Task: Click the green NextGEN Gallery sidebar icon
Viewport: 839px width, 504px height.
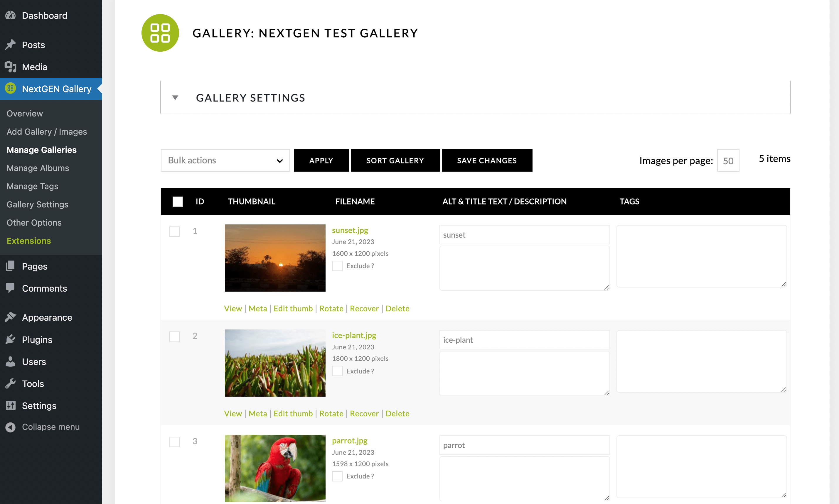Action: tap(10, 88)
